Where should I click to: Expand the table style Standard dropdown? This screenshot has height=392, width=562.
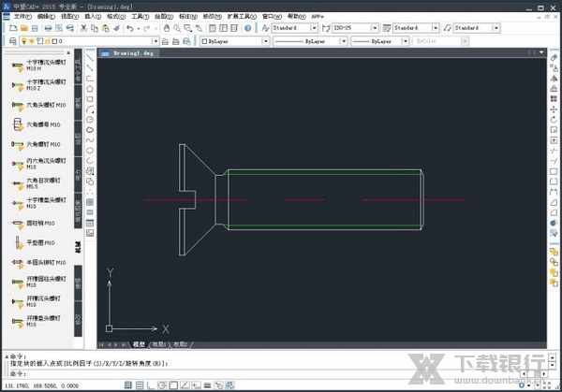[x=436, y=28]
